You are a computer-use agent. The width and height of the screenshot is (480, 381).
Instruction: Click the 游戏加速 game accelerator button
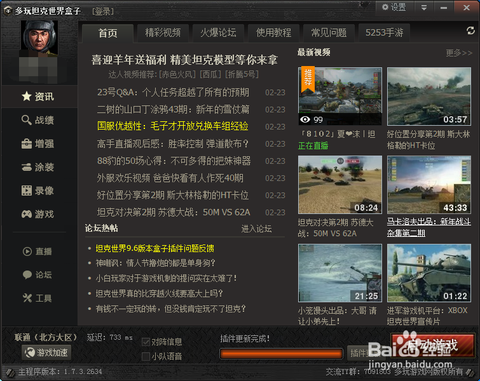46,352
